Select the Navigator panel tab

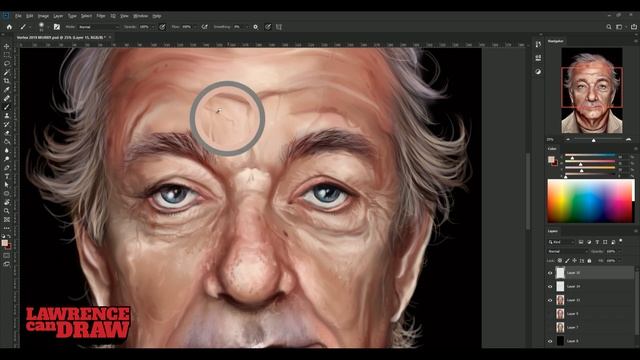coord(556,41)
